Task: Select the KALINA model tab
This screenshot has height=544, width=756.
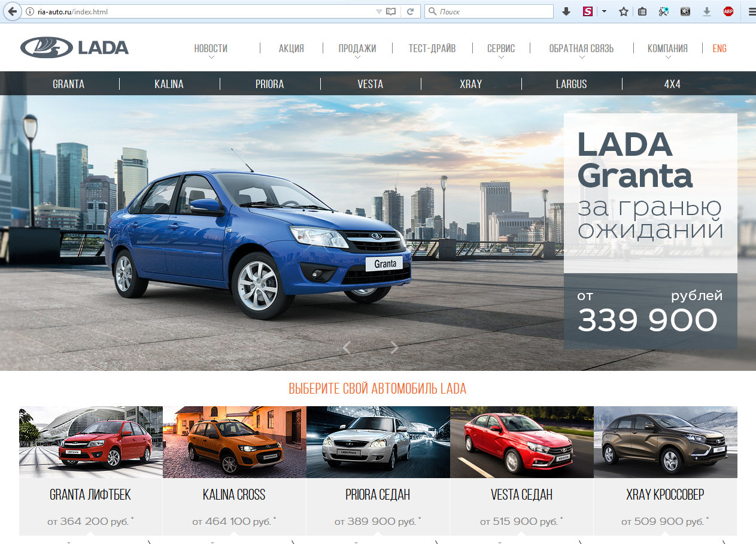Action: (169, 84)
